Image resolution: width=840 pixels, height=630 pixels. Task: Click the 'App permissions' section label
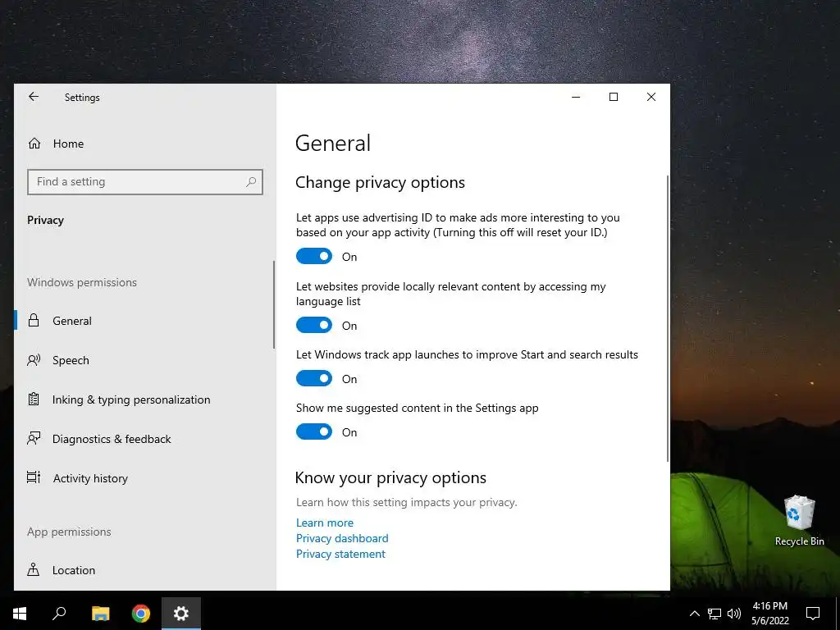(x=69, y=532)
